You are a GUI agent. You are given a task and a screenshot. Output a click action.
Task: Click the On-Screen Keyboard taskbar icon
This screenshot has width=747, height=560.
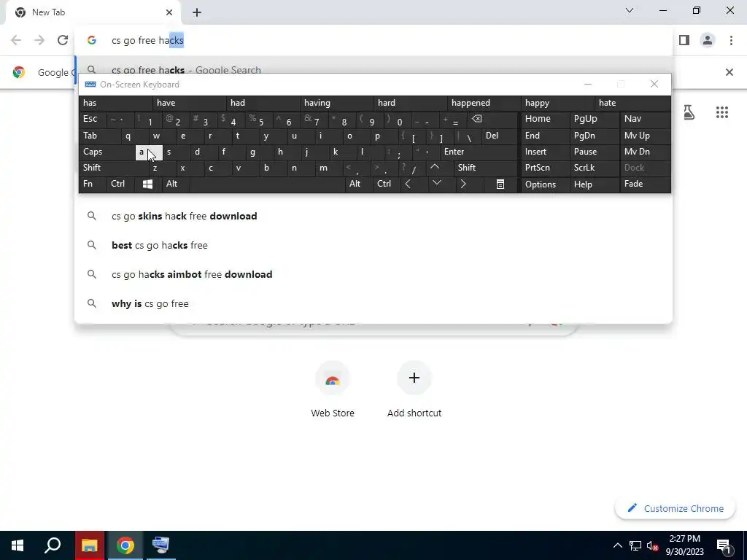[x=160, y=545]
